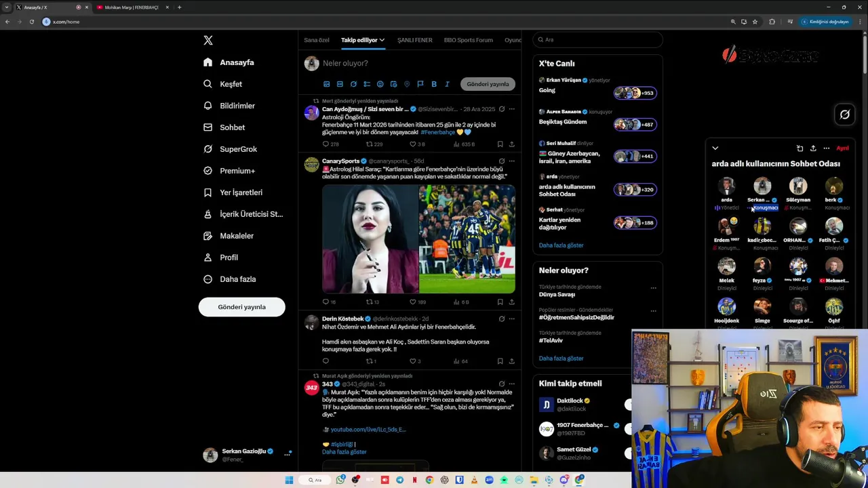This screenshot has height=488, width=868.
Task: Share the arda space
Action: coord(813,148)
